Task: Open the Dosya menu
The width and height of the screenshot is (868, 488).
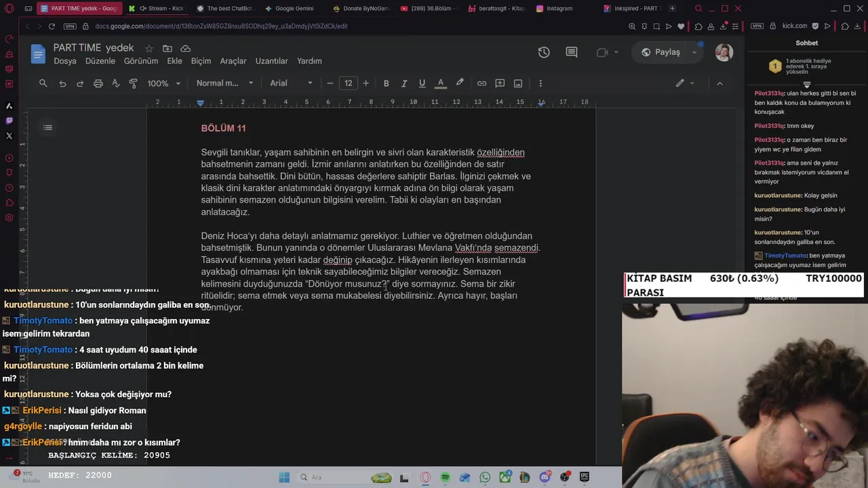Action: (x=65, y=61)
